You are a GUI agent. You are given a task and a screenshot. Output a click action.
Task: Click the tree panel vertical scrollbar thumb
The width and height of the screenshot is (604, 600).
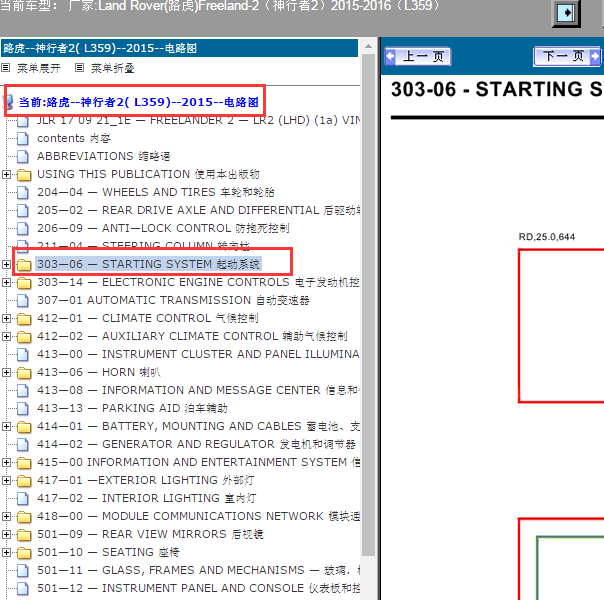coord(369,305)
